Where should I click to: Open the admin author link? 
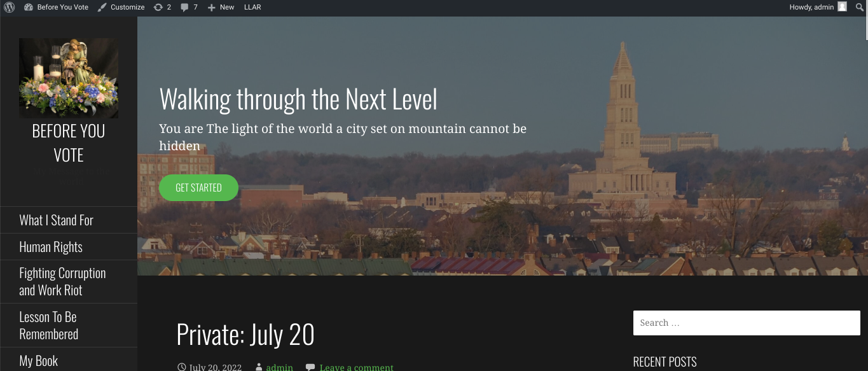click(280, 367)
